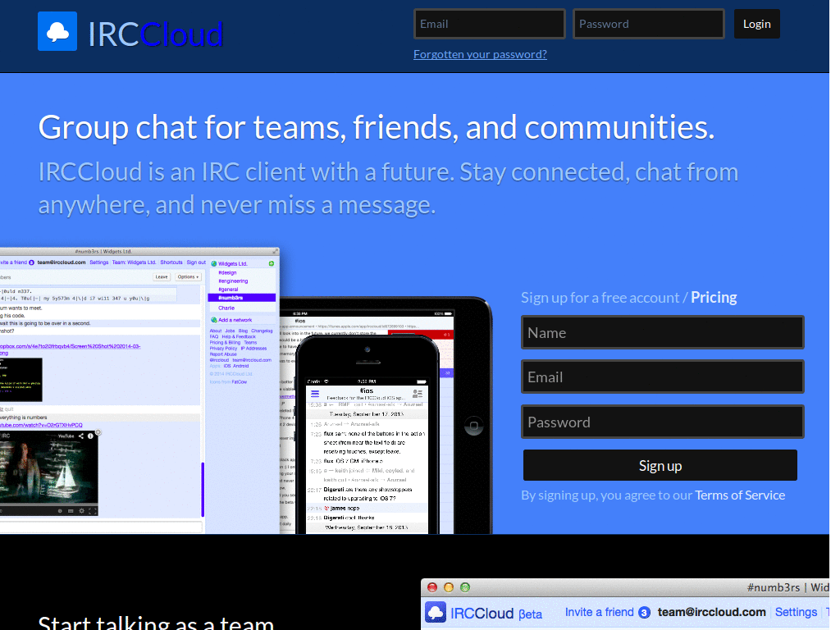Click the #engineering channel in desktop mockup
Viewport: 840px width, 630px height.
tap(233, 281)
